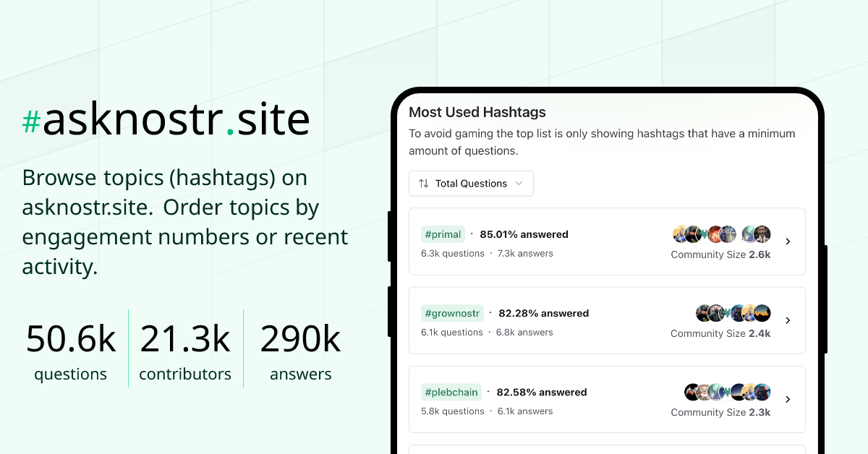Click the last avatar in #primal row
The image size is (868, 454).
762,234
